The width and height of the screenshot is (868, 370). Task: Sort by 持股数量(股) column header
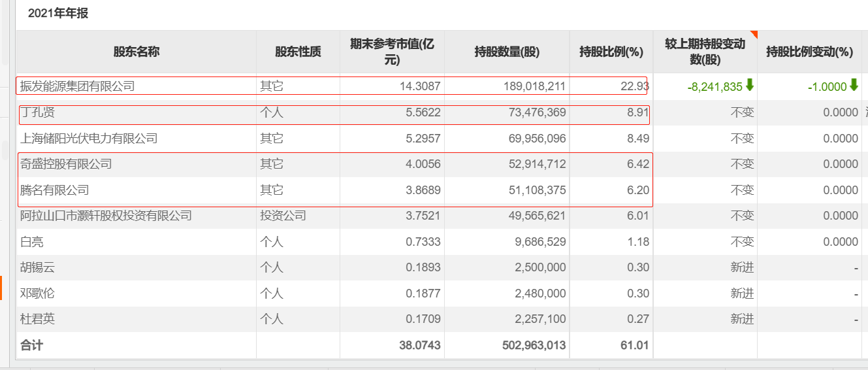pos(507,52)
